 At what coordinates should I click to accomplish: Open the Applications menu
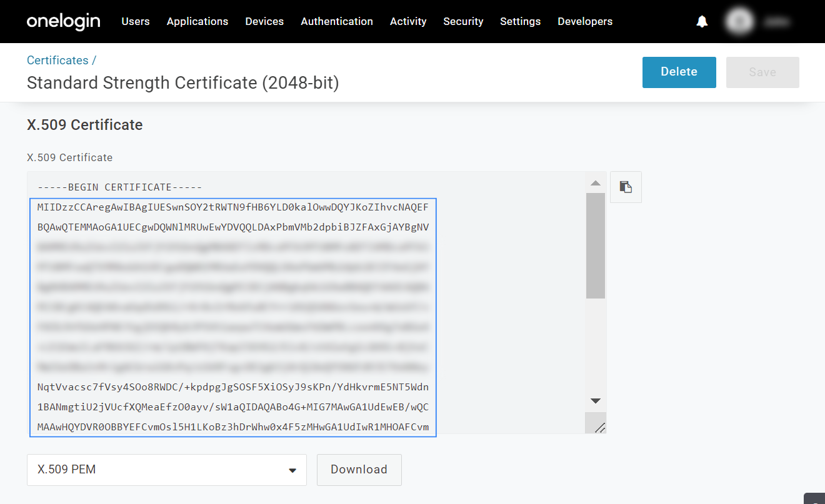[197, 22]
